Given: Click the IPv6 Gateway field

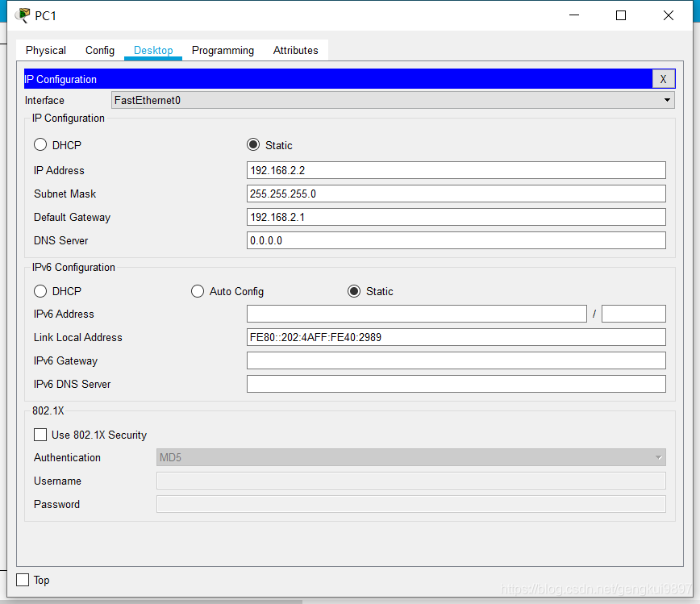Looking at the screenshot, I should [x=456, y=360].
